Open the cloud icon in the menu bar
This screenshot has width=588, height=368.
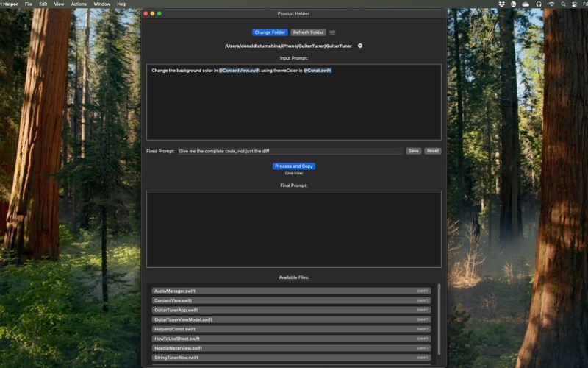[526, 4]
